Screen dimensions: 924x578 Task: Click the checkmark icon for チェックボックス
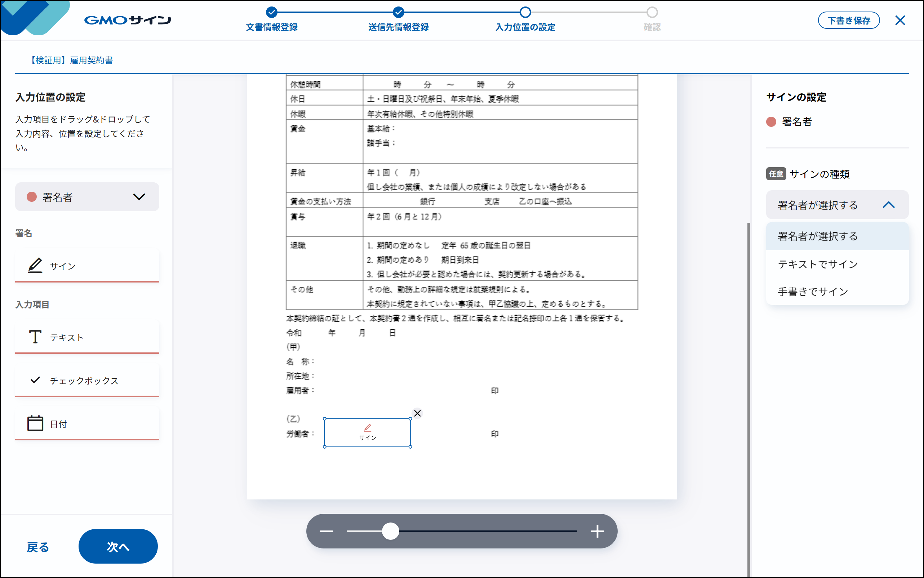[35, 380]
